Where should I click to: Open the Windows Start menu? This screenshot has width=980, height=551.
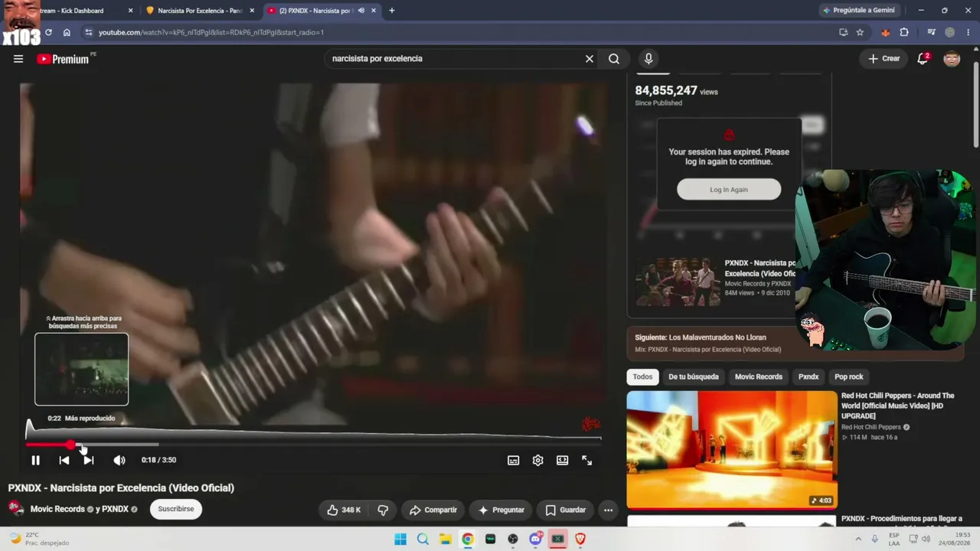pyautogui.click(x=400, y=539)
